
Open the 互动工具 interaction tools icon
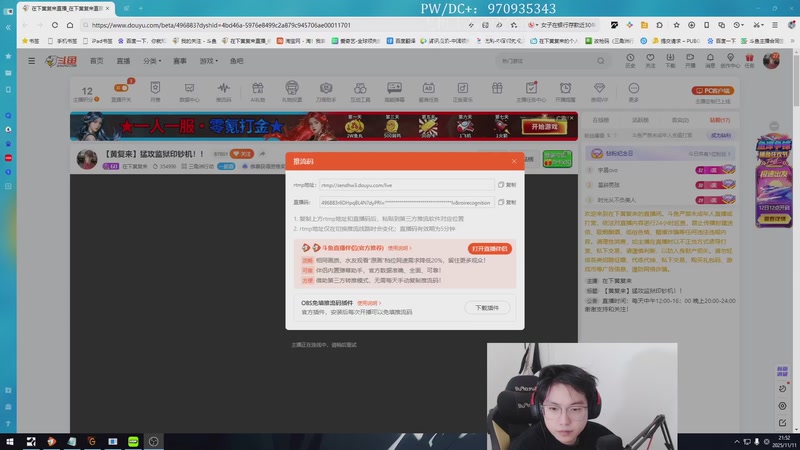(x=360, y=91)
